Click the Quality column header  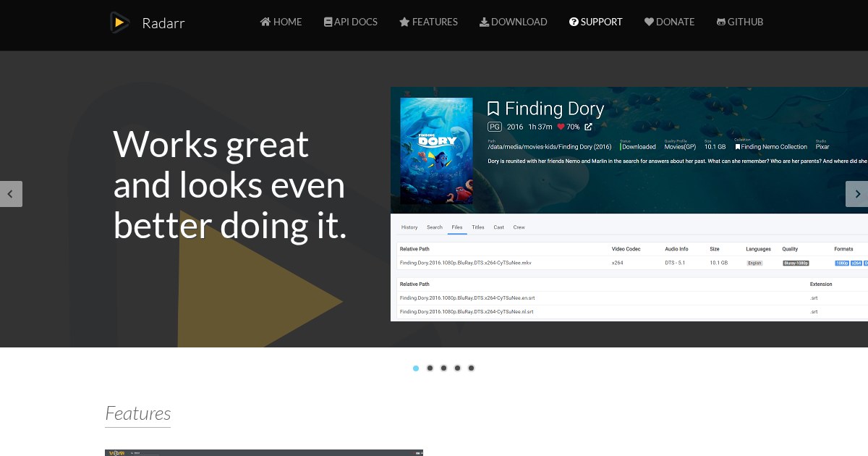tap(790, 249)
